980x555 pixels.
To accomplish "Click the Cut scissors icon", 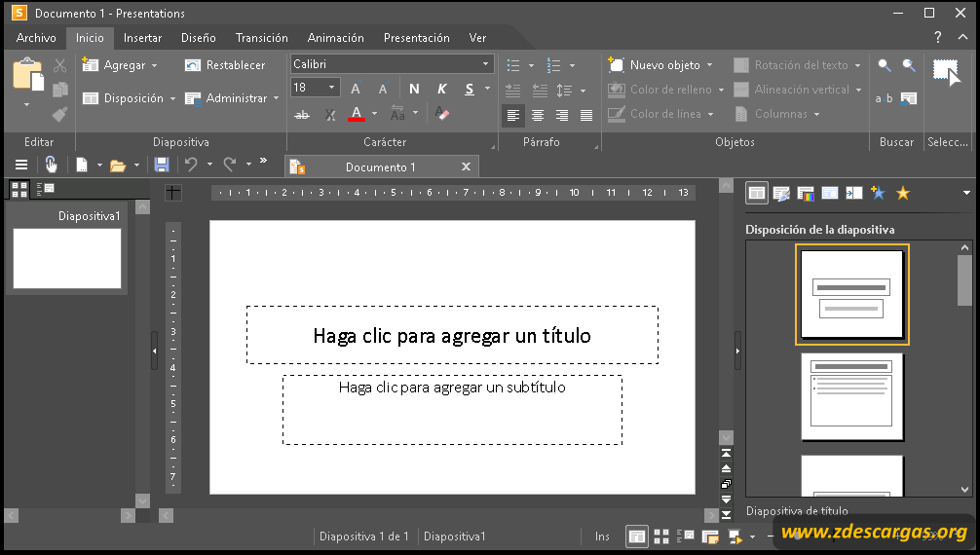I will point(60,65).
